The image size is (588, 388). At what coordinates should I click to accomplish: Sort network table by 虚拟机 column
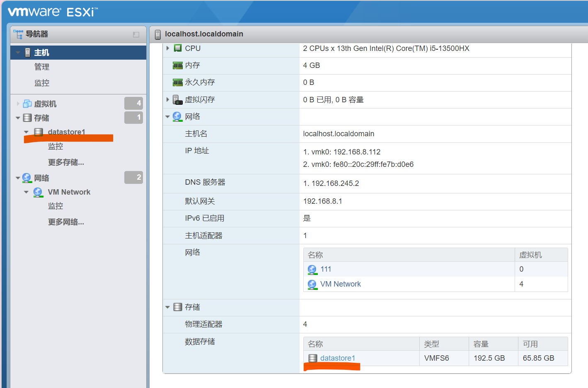[x=541, y=255]
